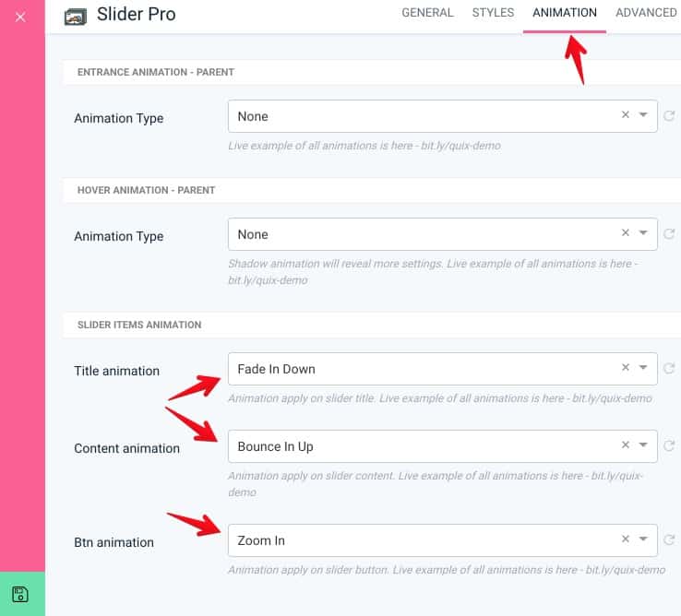Image resolution: width=681 pixels, height=616 pixels.
Task: Clear the Bounce In Up selection
Action: click(626, 444)
